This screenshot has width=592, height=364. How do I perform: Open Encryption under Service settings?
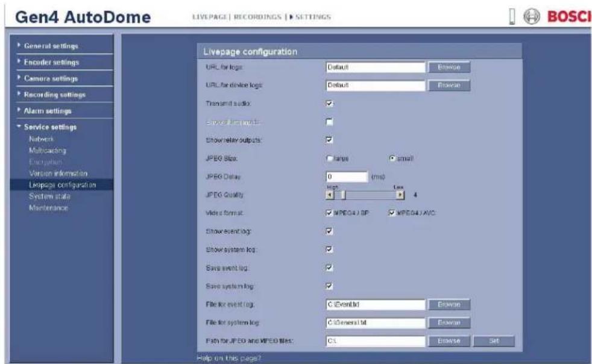coord(45,162)
